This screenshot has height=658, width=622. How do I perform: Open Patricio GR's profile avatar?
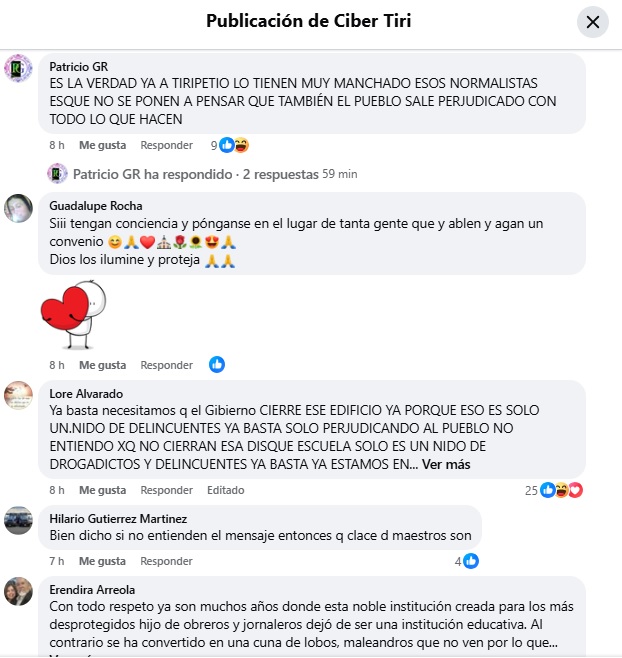click(18, 68)
